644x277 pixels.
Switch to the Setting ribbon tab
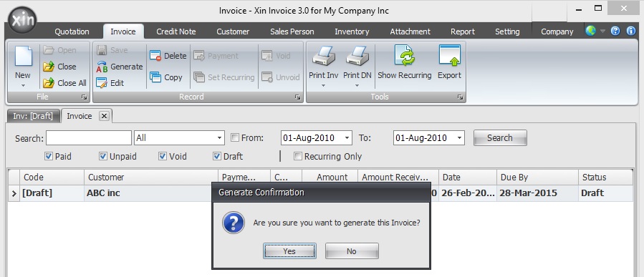[507, 31]
